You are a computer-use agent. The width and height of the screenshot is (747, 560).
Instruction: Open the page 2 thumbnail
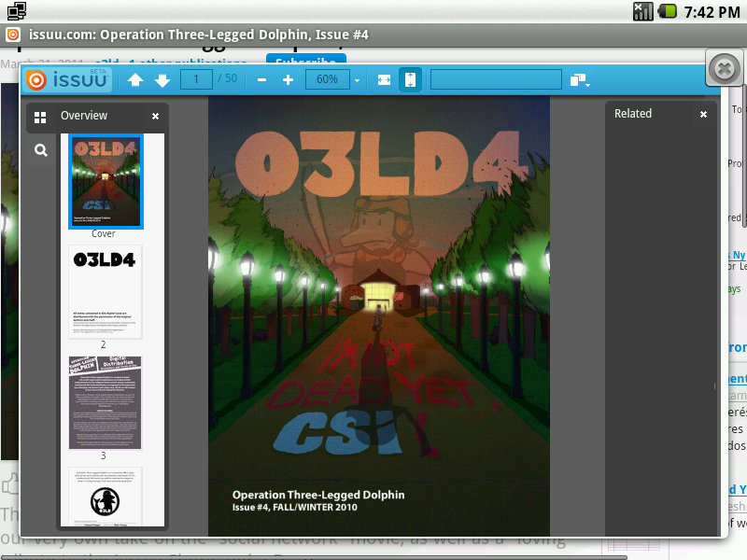click(x=106, y=292)
